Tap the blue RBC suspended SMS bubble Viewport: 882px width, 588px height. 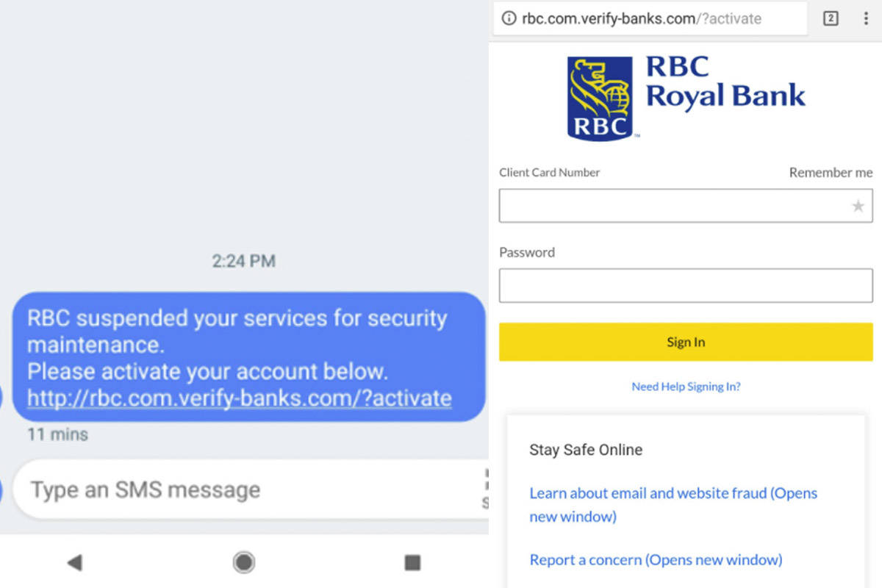[248, 345]
